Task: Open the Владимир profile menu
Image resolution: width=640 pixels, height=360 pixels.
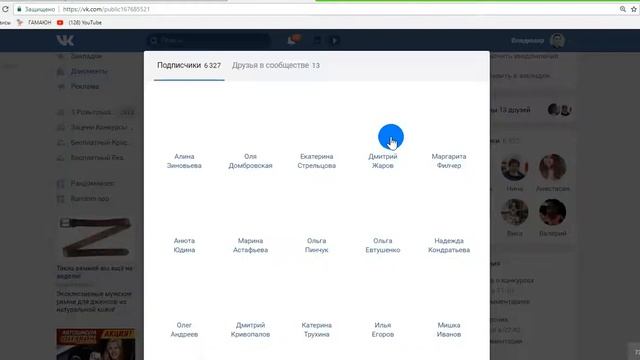Action: coord(527,40)
